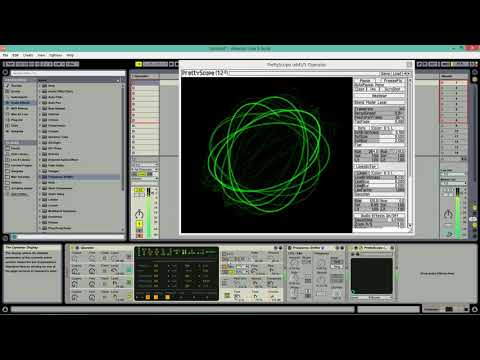
Task: Expand the Frequency Shifter folder
Action: (40, 177)
